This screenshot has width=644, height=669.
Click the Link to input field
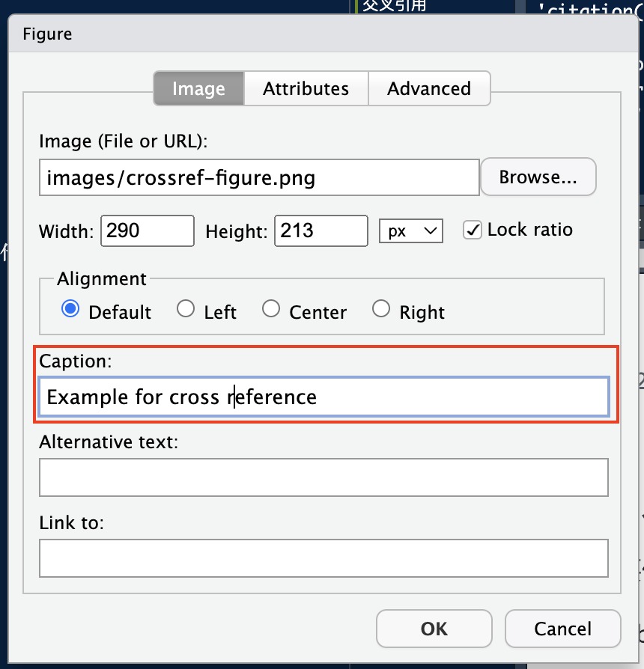[x=323, y=558]
